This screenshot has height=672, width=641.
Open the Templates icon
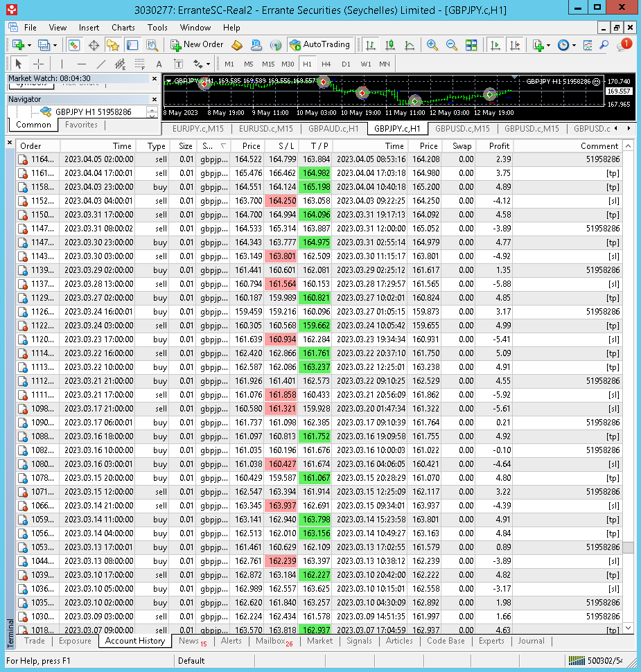click(588, 44)
